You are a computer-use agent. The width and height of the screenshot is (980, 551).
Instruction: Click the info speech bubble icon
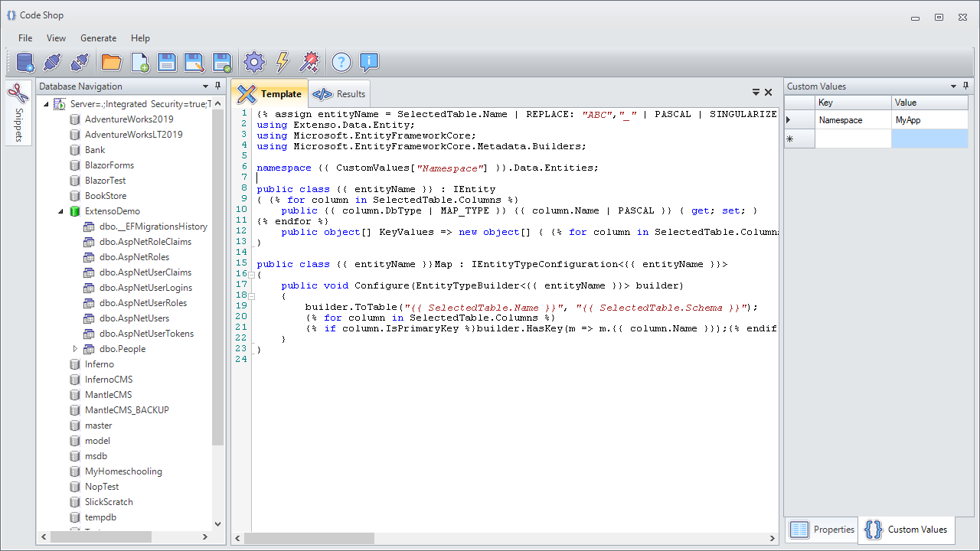click(369, 62)
